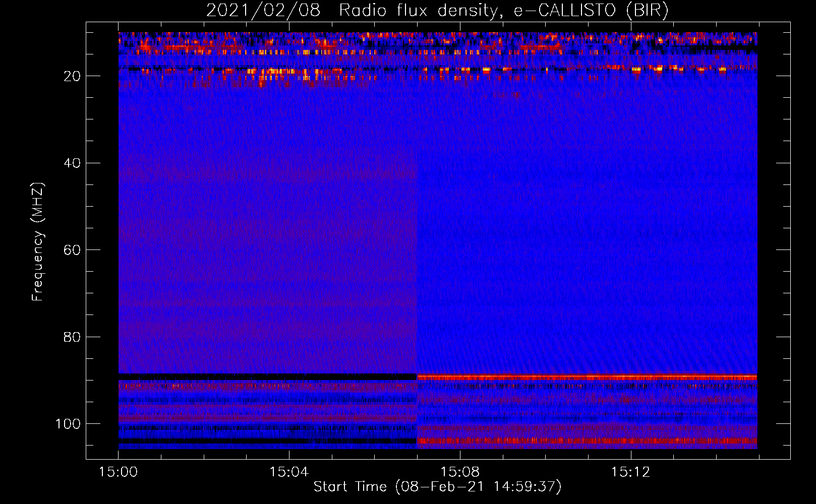Viewport: 816px width, 504px height.
Task: Click the '20' frequency tick label
Action: (72, 76)
